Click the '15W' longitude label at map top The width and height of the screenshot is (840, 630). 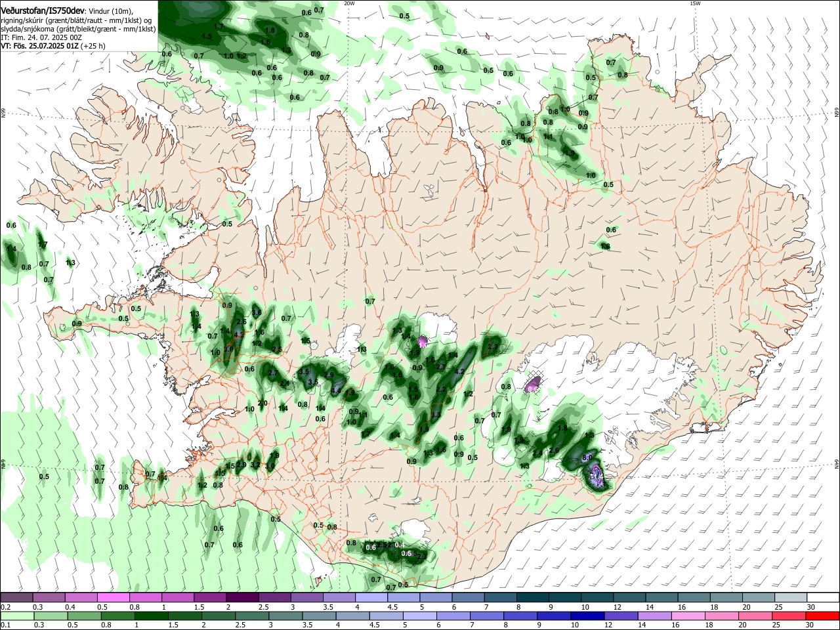pyautogui.click(x=695, y=3)
